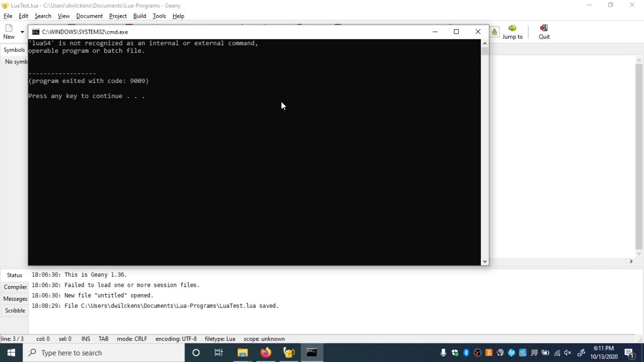Click the icon left of Jump to
Screen dimensions: 644x362
[494, 32]
